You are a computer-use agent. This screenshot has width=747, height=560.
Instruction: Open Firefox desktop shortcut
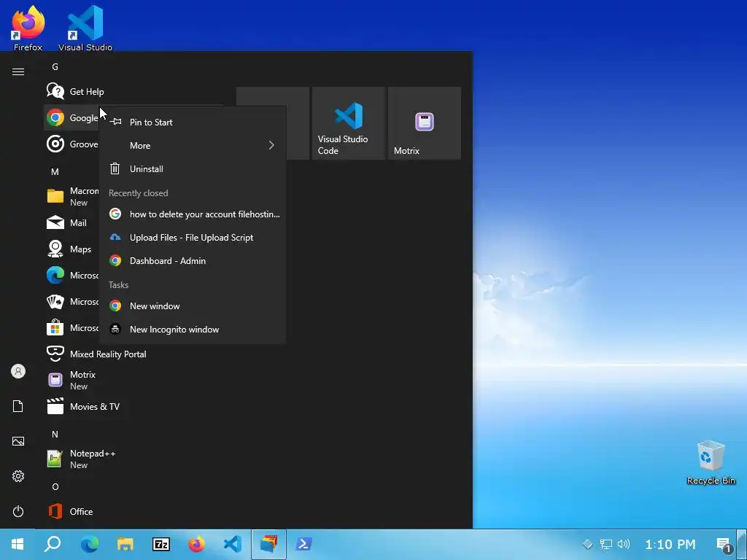[28, 28]
